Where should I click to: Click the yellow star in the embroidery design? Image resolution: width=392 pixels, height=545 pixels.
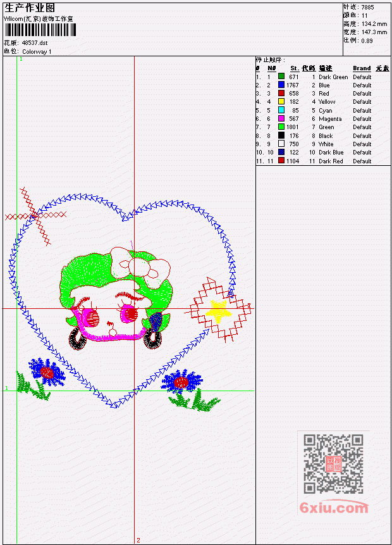218,311
